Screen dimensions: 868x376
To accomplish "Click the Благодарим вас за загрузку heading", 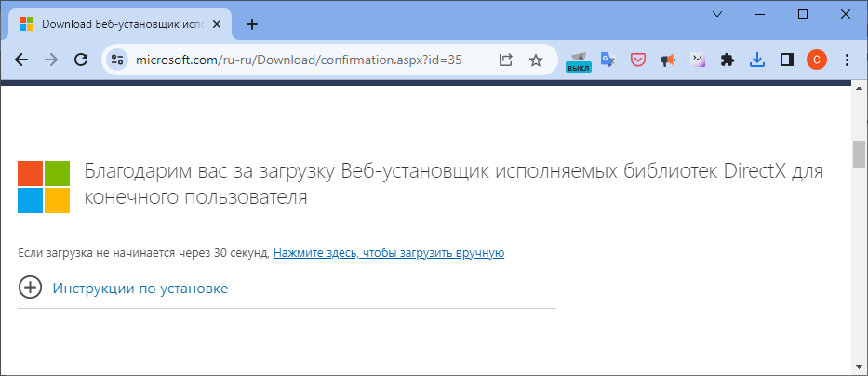I will point(454,184).
